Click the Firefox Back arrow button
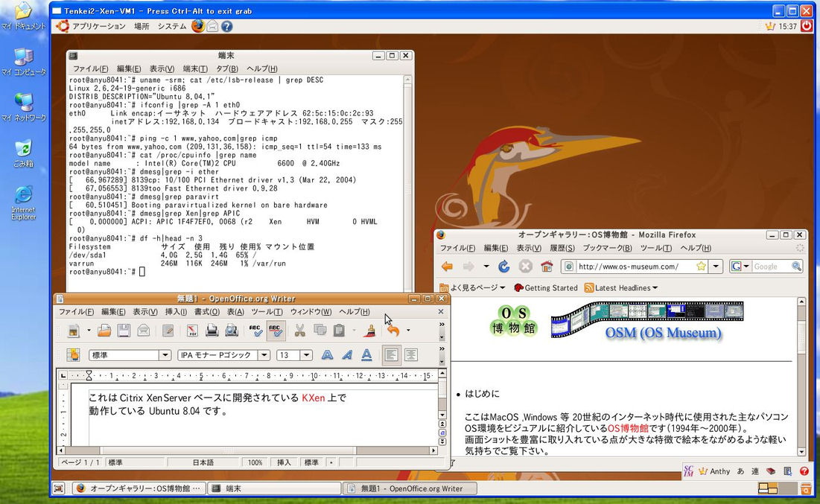This screenshot has height=504, width=820. pos(447,267)
